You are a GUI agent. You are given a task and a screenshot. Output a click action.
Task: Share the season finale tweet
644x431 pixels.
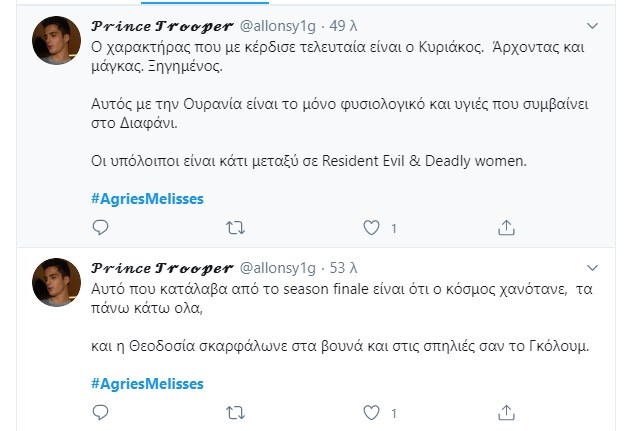[508, 413]
